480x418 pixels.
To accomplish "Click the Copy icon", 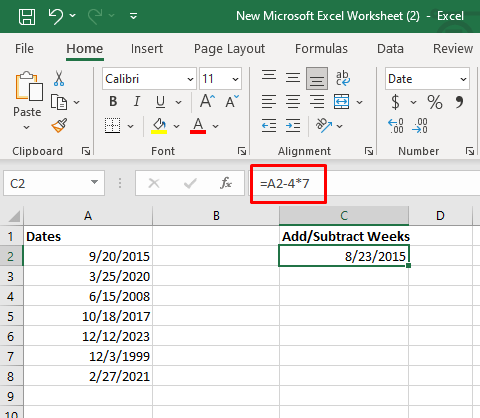I will (59, 102).
